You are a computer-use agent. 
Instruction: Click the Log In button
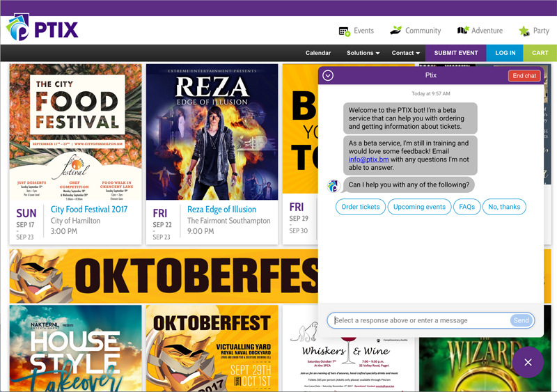tap(505, 53)
